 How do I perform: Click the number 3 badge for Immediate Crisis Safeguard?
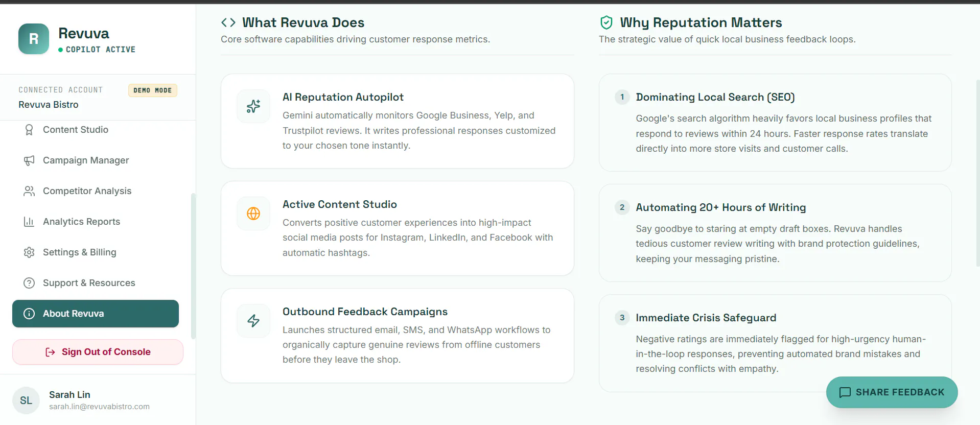(622, 318)
